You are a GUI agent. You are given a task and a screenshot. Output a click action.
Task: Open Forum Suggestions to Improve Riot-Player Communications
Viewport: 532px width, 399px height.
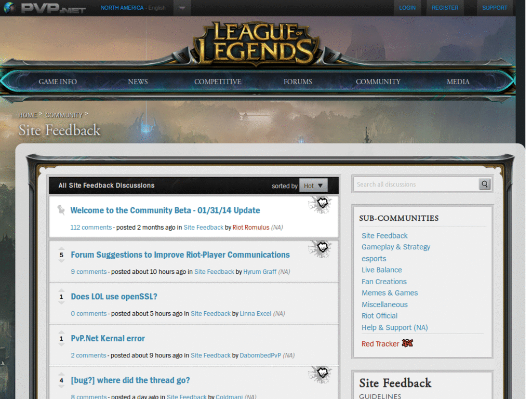point(180,255)
